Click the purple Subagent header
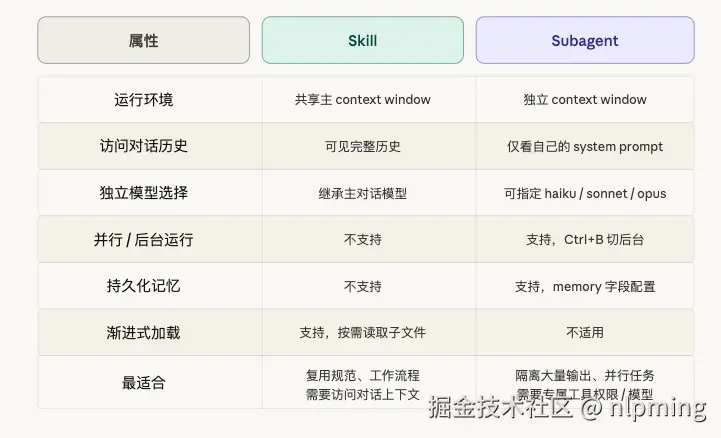721x438 pixels. 585,41
